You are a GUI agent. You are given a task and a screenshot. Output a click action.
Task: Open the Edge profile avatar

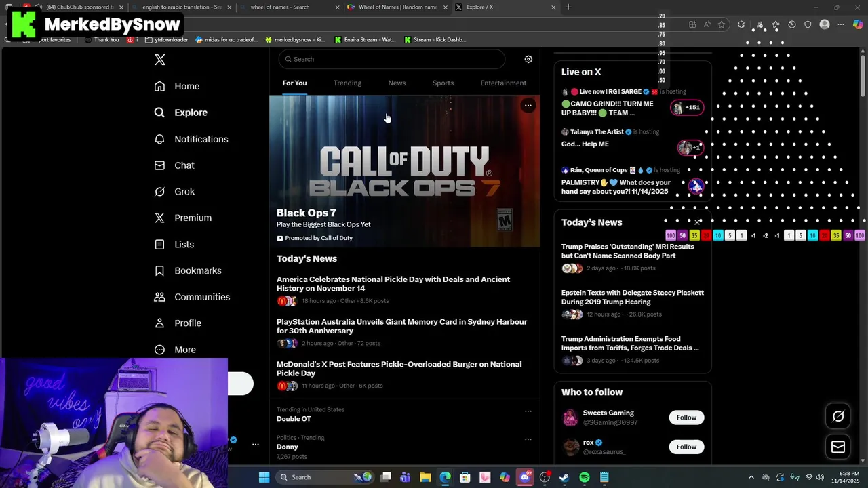point(825,24)
